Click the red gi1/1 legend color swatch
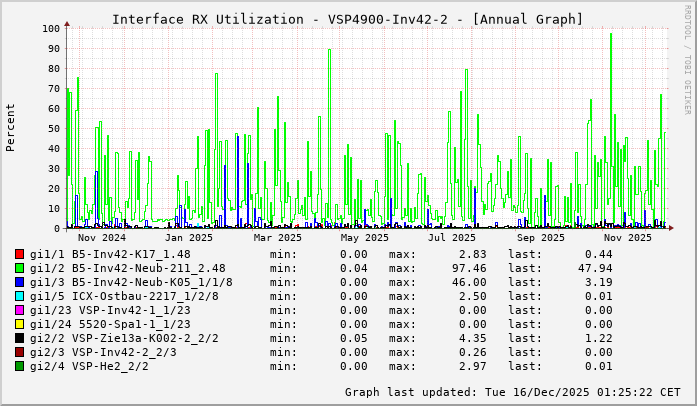This screenshot has height=406, width=697. click(x=20, y=254)
